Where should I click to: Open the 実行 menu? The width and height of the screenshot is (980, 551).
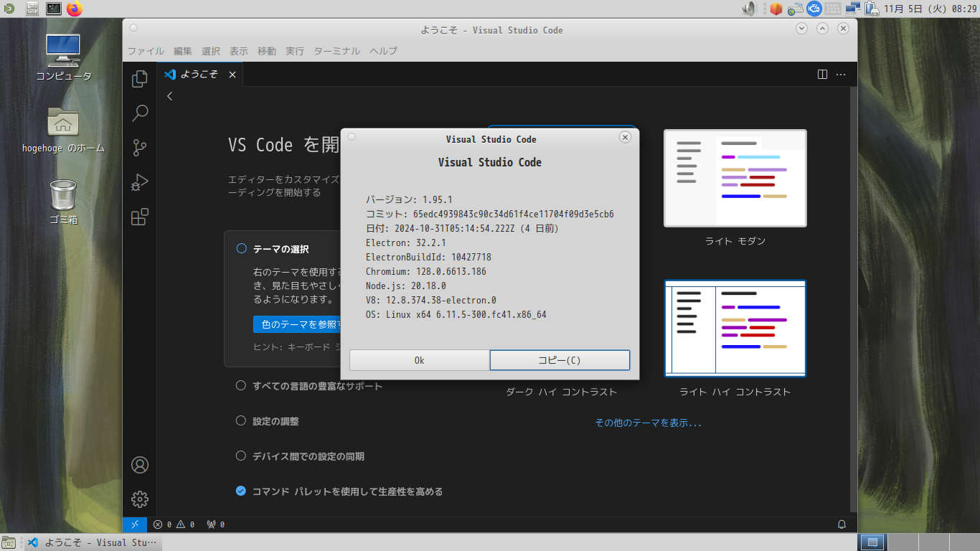tap(295, 51)
